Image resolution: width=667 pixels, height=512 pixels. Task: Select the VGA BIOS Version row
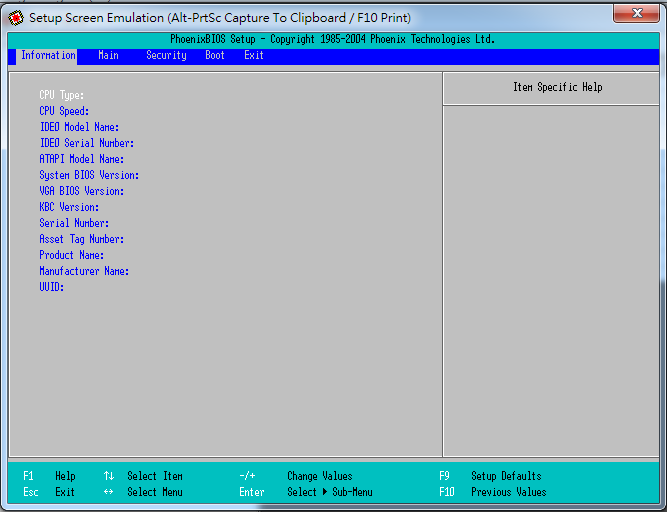tap(82, 191)
